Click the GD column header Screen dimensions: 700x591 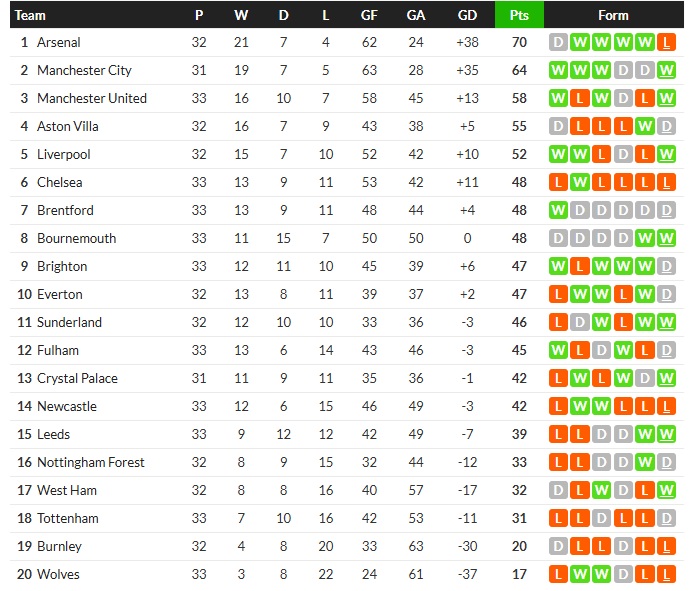pos(466,15)
